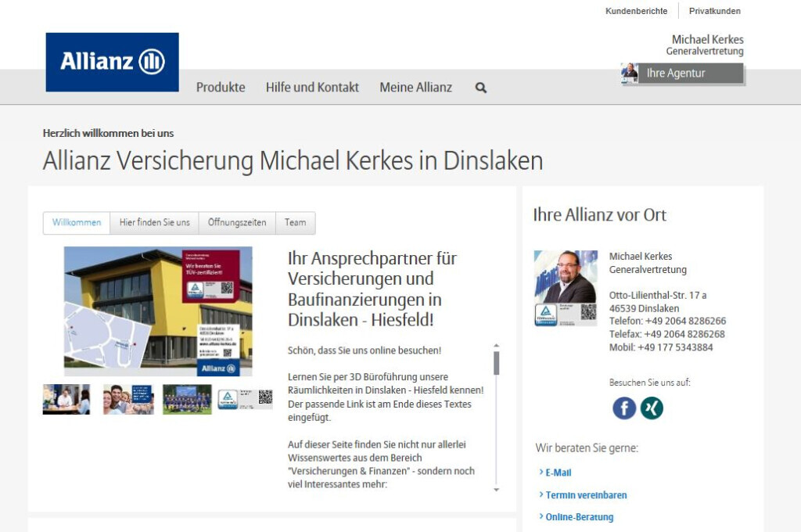Open the Privatkunden link

tap(714, 11)
